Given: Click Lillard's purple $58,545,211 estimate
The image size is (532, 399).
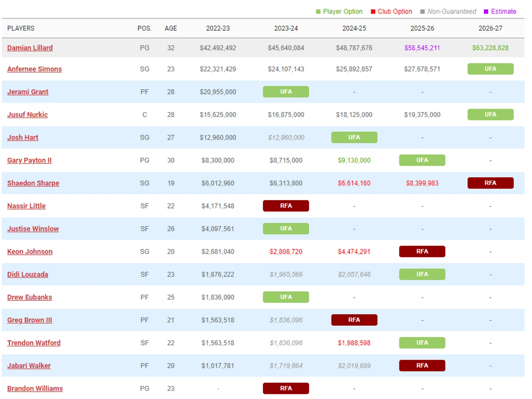Looking at the screenshot, I should coord(422,48).
